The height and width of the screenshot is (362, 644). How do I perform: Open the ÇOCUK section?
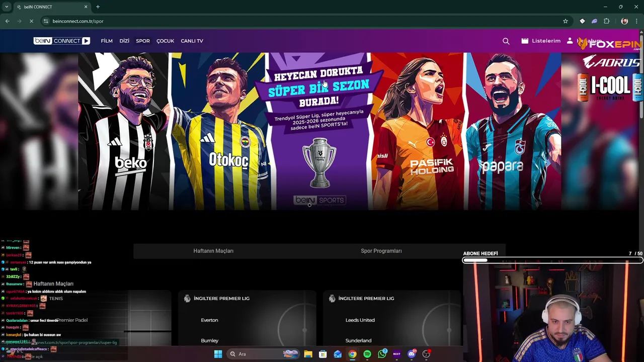point(165,41)
